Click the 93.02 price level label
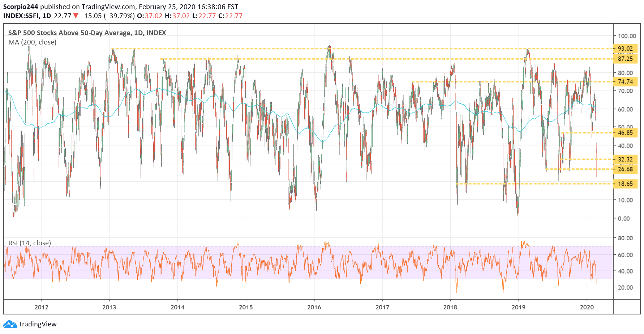Image resolution: width=644 pixels, height=334 pixels. (x=625, y=48)
